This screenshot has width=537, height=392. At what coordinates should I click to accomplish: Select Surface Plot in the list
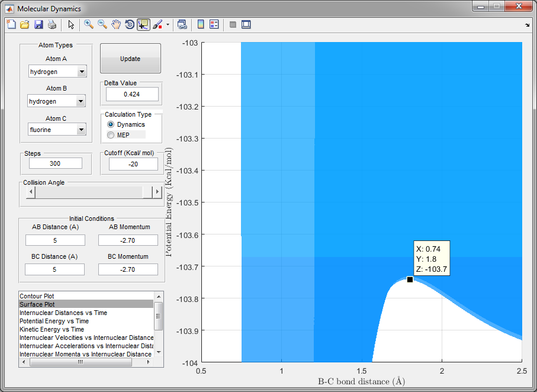86,304
